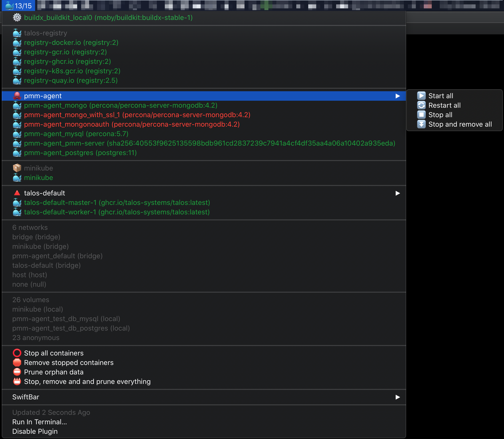The image size is (504, 439).
Task: Click whale icon beside pmm-agent_pmm-server
Action: coord(17,143)
